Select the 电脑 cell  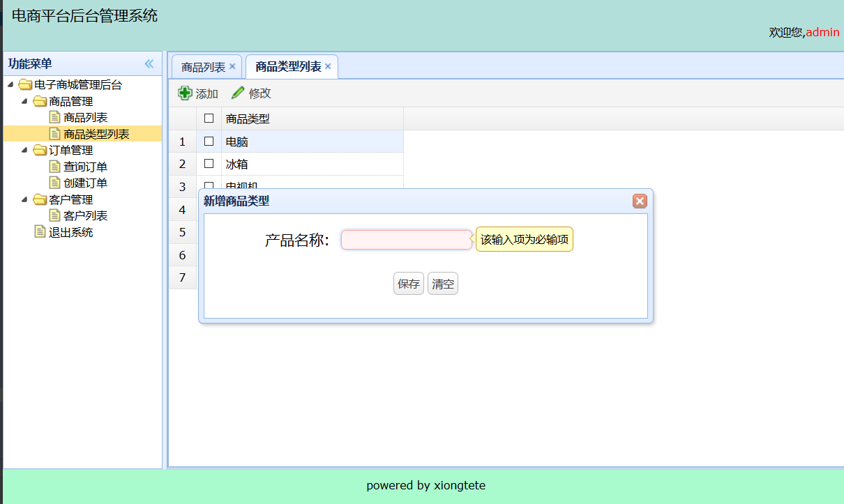pos(312,142)
